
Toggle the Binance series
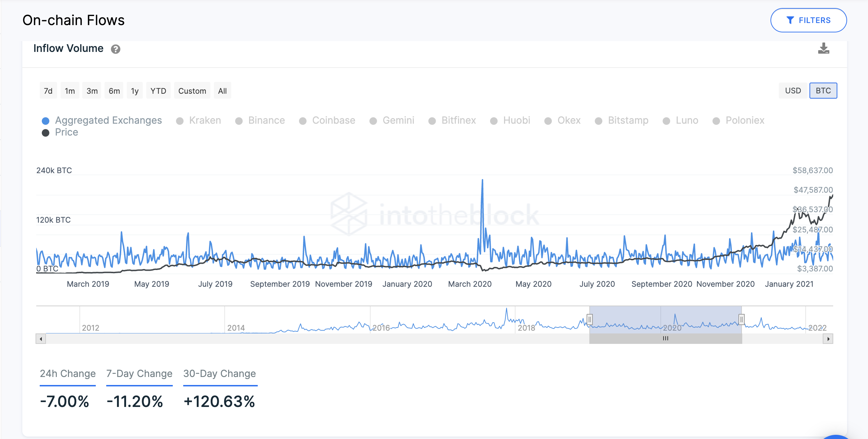pyautogui.click(x=260, y=121)
